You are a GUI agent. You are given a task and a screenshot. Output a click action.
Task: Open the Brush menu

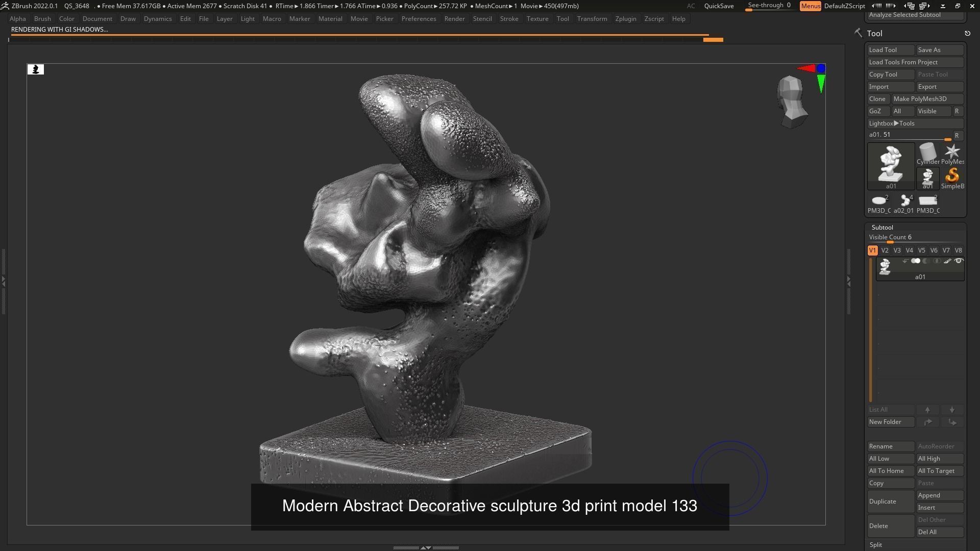(x=42, y=19)
